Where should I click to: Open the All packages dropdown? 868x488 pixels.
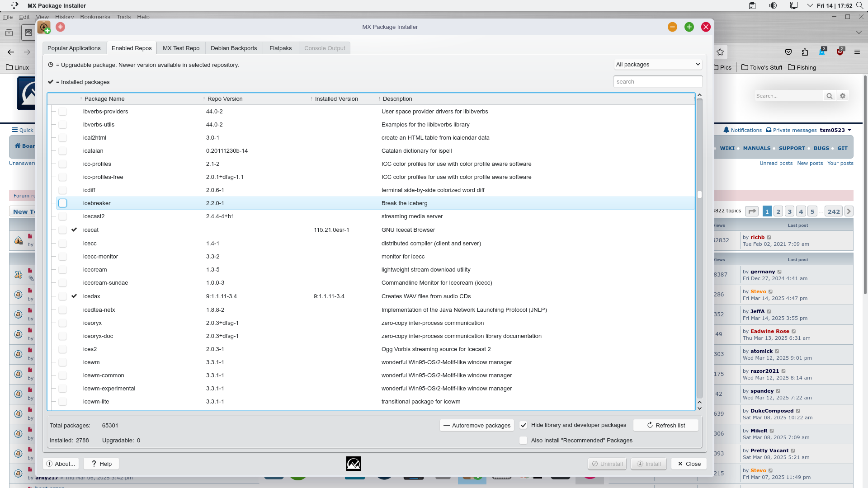click(657, 64)
